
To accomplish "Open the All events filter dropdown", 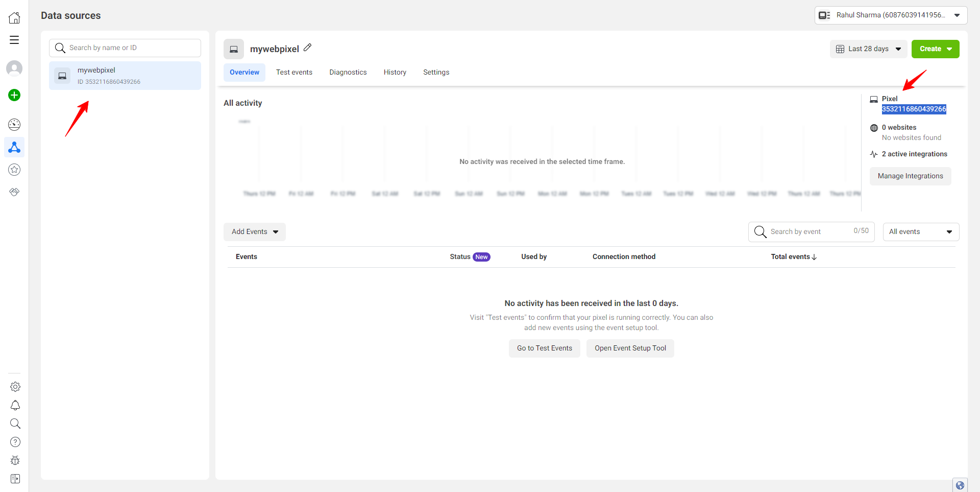I will click(921, 232).
